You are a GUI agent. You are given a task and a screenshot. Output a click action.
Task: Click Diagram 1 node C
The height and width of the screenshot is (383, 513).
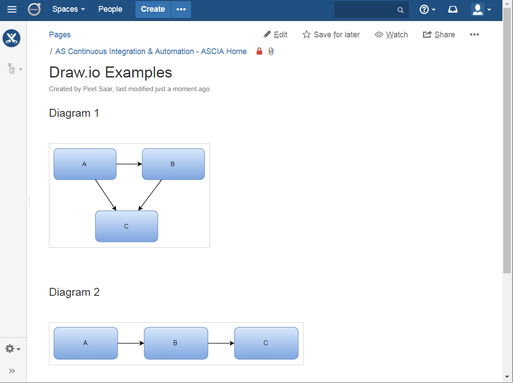pos(127,226)
